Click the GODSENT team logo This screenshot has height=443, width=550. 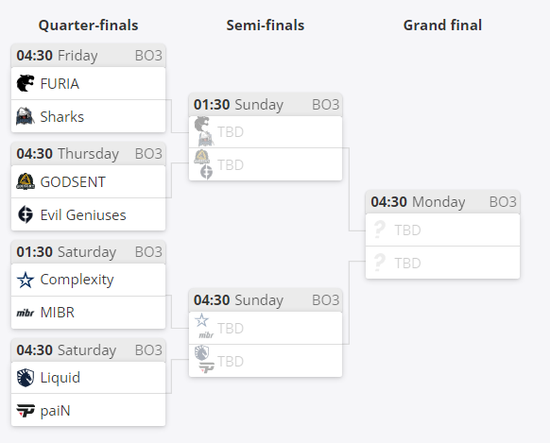(x=25, y=182)
